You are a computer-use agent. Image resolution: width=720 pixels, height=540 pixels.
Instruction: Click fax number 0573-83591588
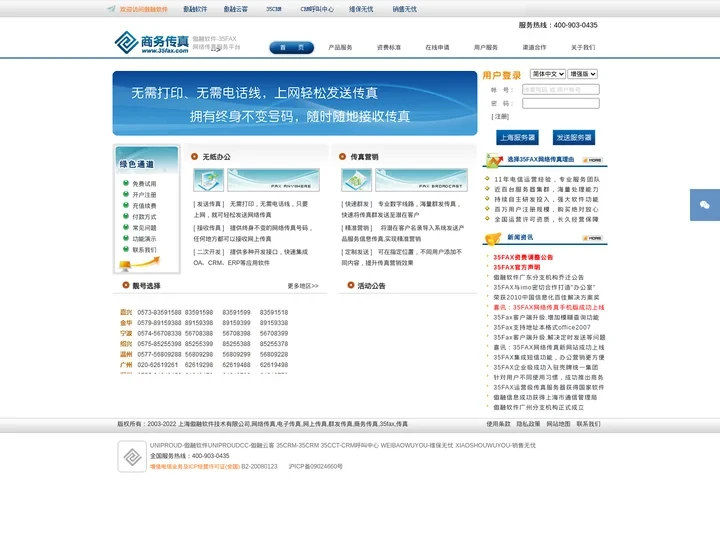tap(159, 312)
